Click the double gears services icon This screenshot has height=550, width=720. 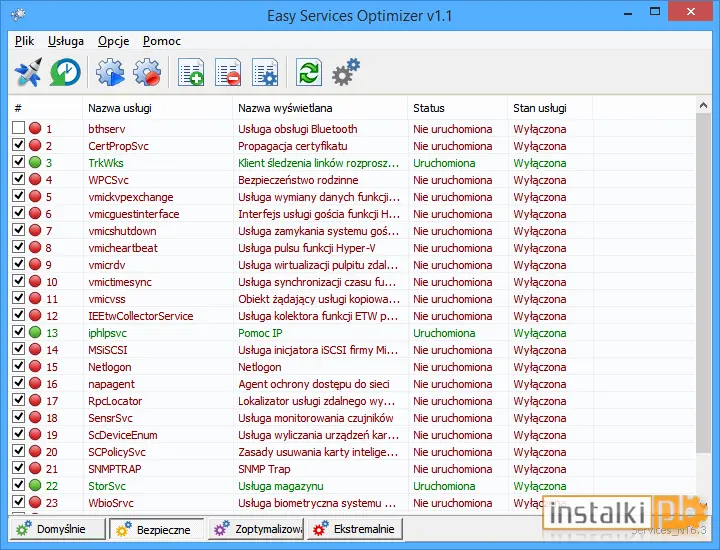[346, 72]
